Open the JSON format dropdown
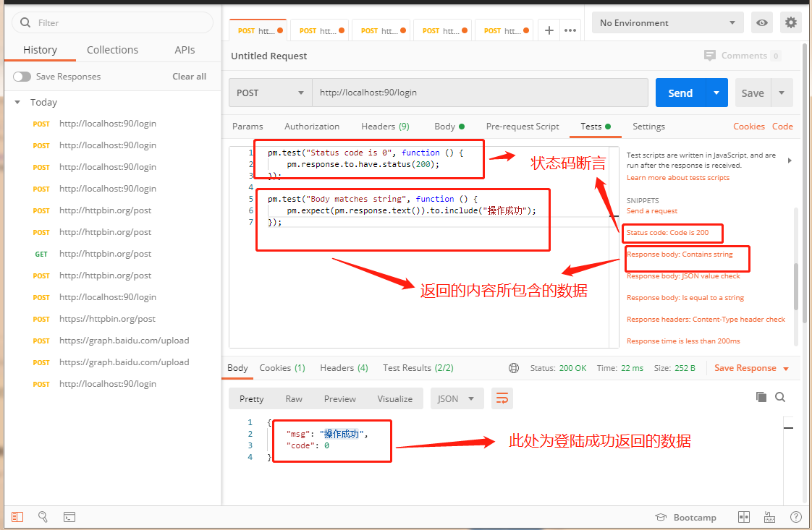Viewport: 812px width, 530px height. (x=457, y=398)
